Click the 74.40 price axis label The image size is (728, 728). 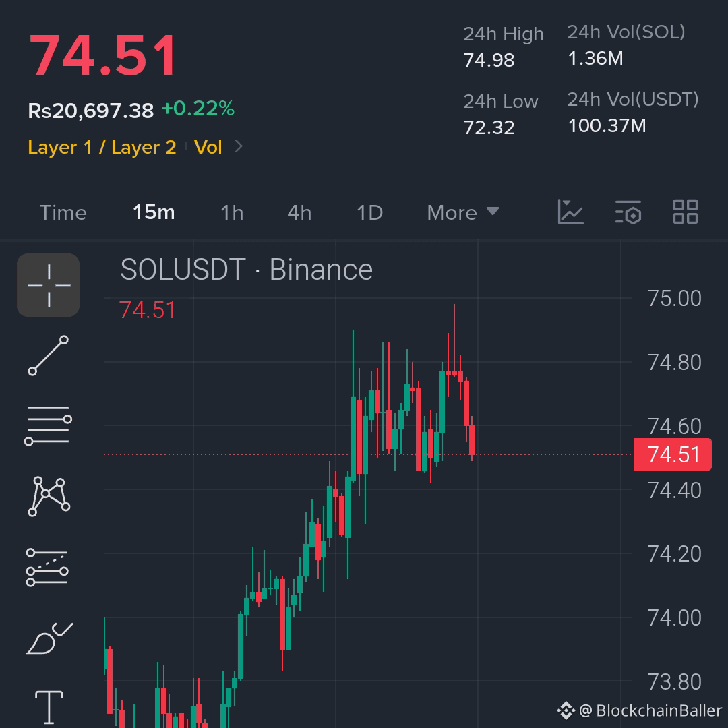tap(674, 490)
